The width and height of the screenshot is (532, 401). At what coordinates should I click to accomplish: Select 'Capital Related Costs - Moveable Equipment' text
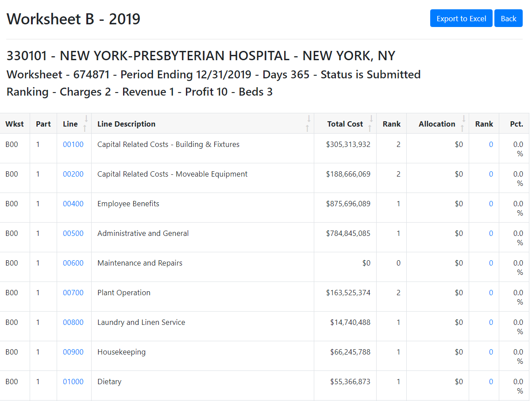pyautogui.click(x=173, y=174)
